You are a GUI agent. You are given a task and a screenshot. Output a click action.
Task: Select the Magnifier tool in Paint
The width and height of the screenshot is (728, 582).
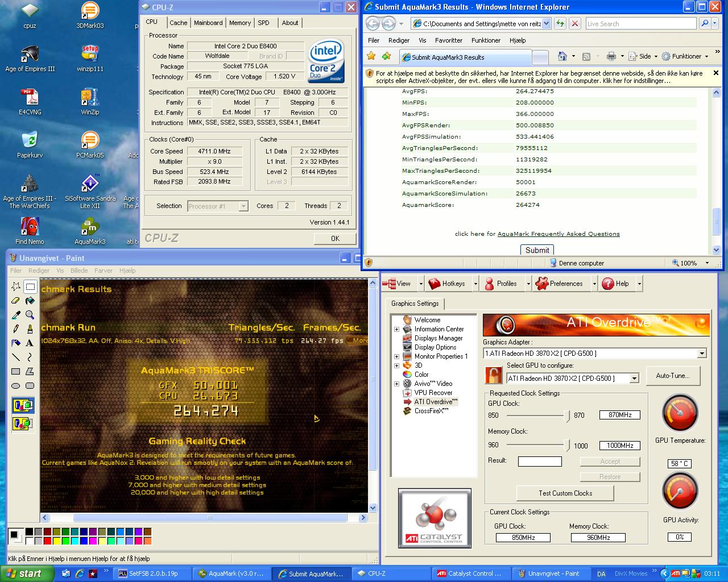30,315
